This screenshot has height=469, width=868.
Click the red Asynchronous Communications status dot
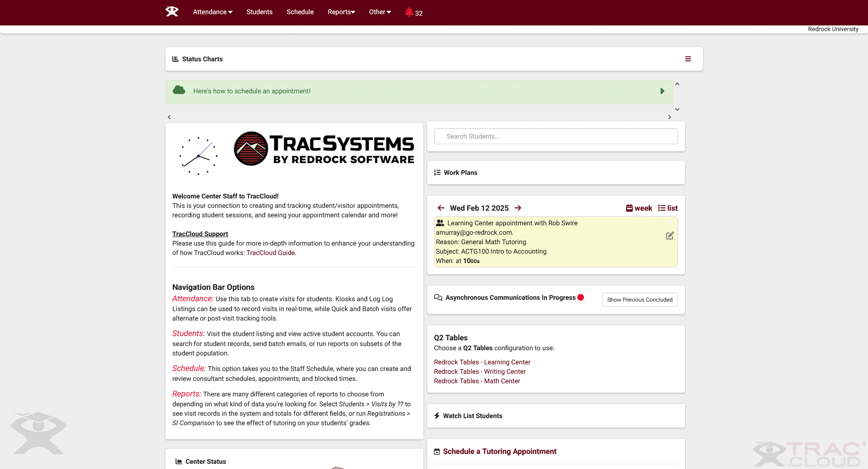click(x=581, y=297)
